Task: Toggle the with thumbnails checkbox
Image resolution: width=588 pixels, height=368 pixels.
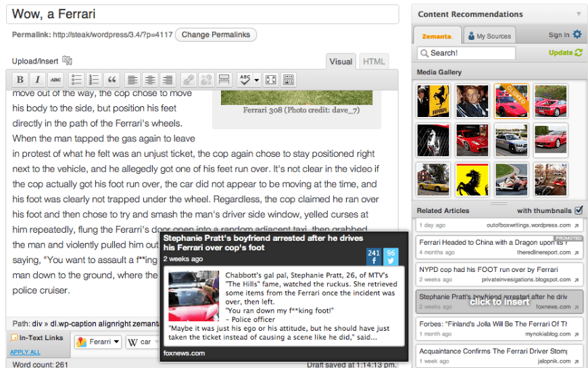Action: coord(579,210)
